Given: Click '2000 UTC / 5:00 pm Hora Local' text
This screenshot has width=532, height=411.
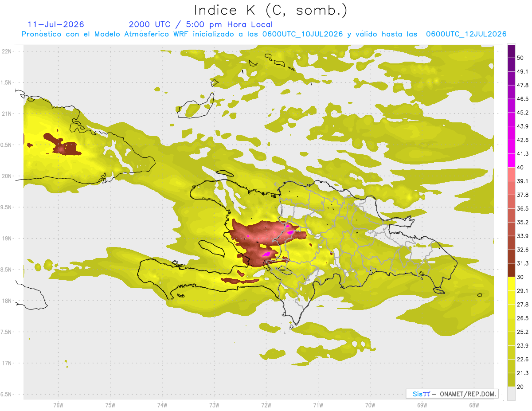Looking at the screenshot, I should pyautogui.click(x=201, y=24).
